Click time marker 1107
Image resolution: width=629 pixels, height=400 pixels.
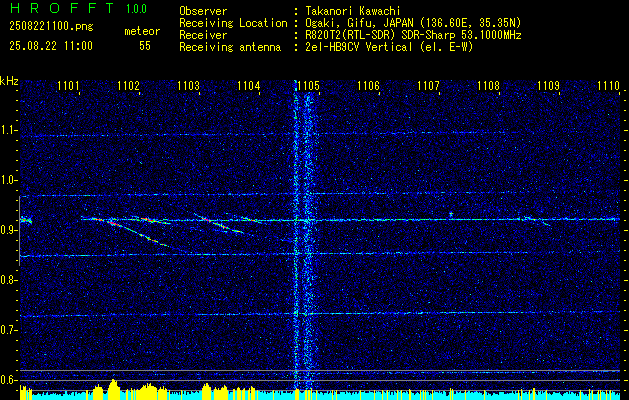[428, 85]
